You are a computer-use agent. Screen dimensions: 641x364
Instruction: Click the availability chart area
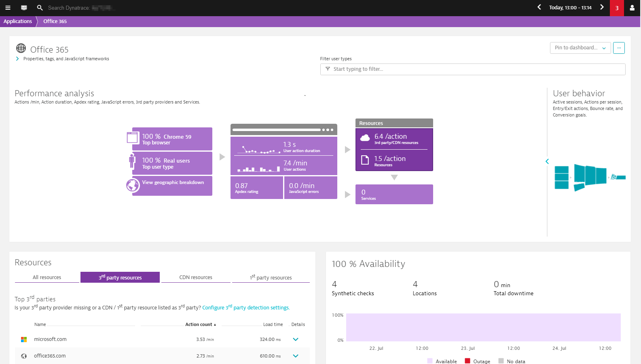coord(483,327)
